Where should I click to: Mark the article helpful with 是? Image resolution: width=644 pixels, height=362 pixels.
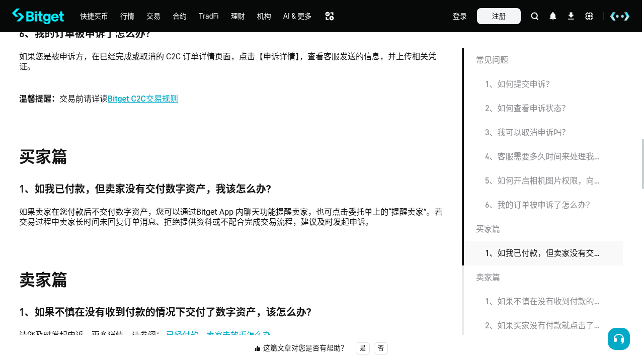[x=363, y=348]
